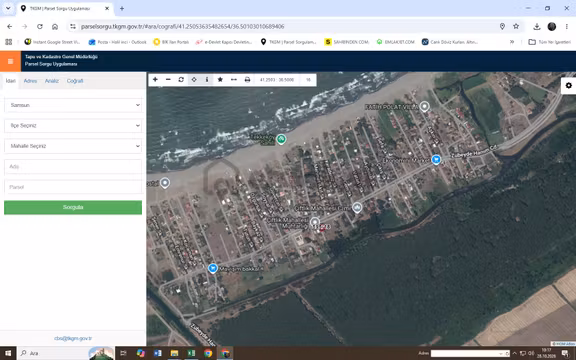Image resolution: width=576 pixels, height=360 pixels.
Task: Click the Parsel input field
Action: pos(73,187)
